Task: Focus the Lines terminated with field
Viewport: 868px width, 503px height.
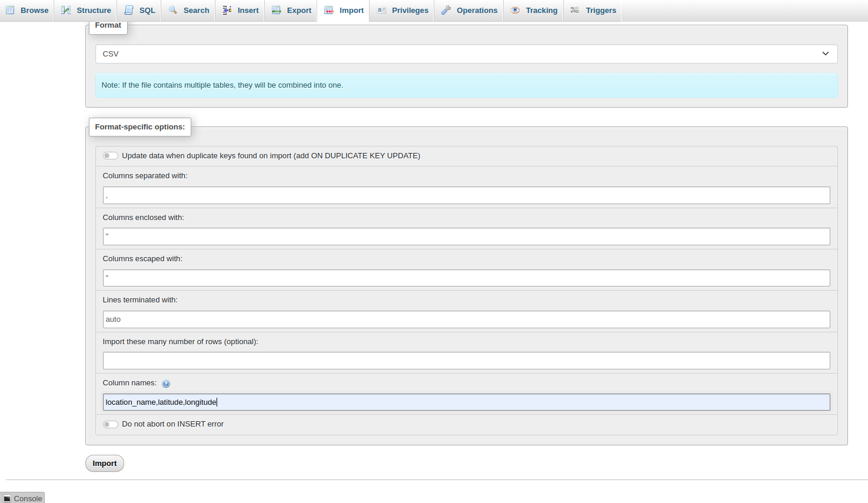Action: pos(466,319)
